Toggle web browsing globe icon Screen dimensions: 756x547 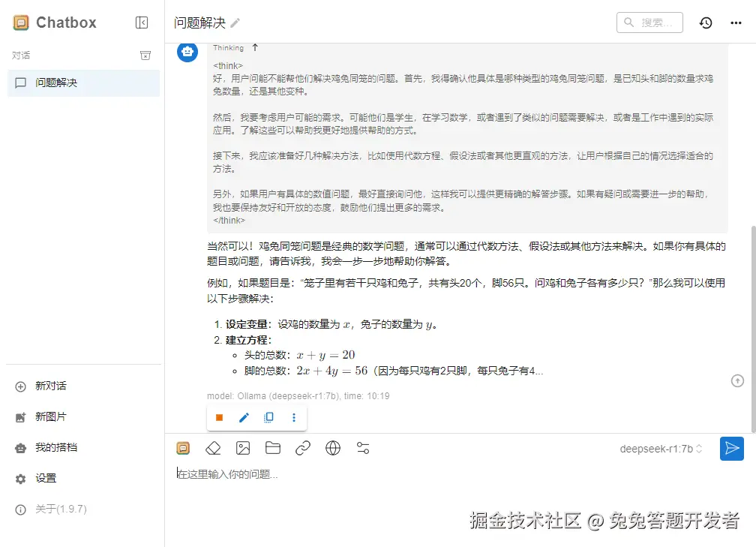tap(333, 449)
